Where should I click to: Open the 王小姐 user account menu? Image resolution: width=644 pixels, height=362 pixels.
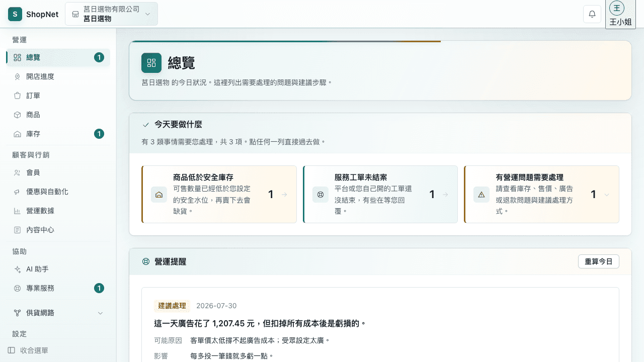[x=620, y=14]
